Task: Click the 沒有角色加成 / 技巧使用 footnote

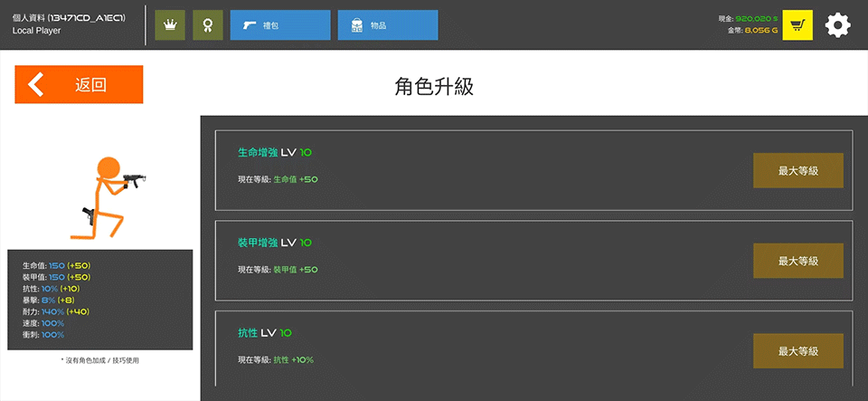Action: click(99, 360)
